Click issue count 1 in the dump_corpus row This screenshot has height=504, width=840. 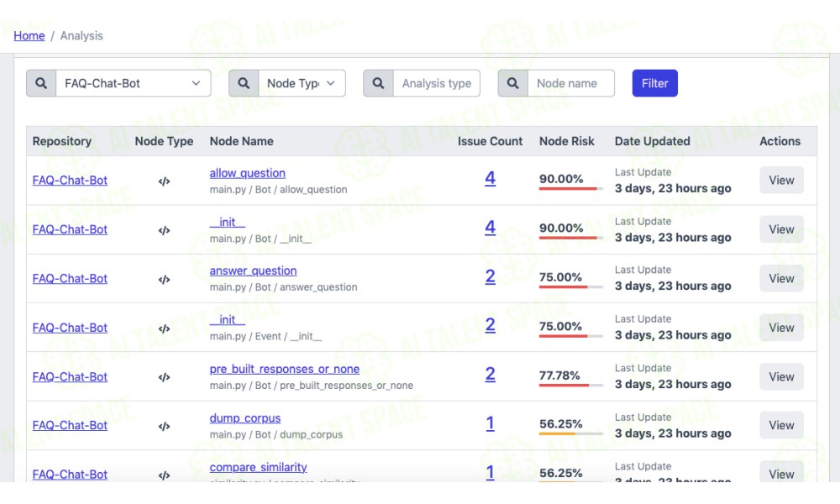491,423
